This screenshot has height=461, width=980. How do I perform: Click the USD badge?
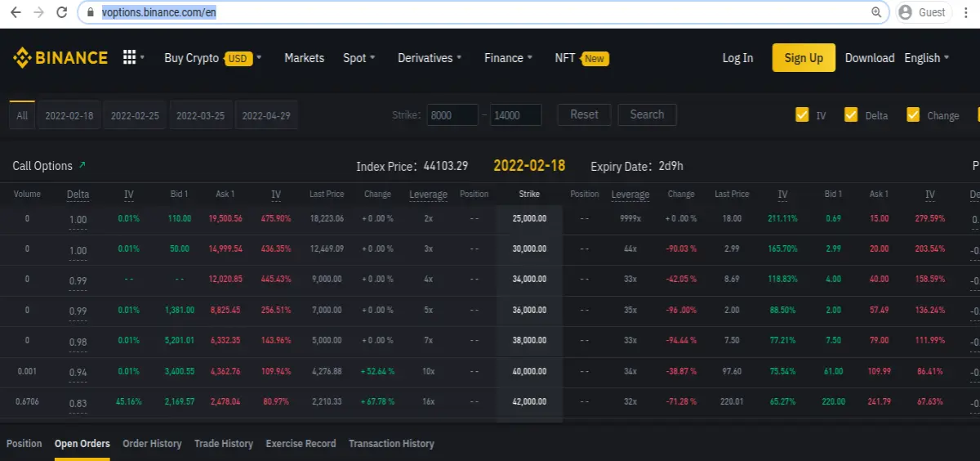pos(237,58)
